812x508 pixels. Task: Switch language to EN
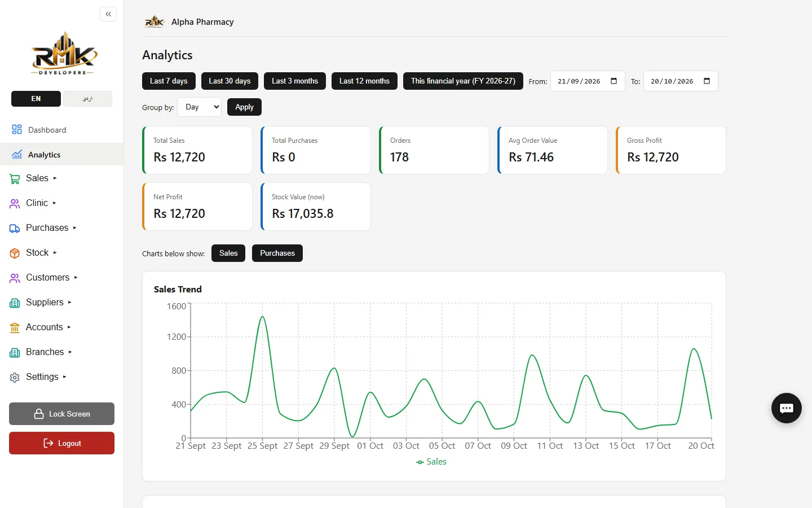[36, 99]
